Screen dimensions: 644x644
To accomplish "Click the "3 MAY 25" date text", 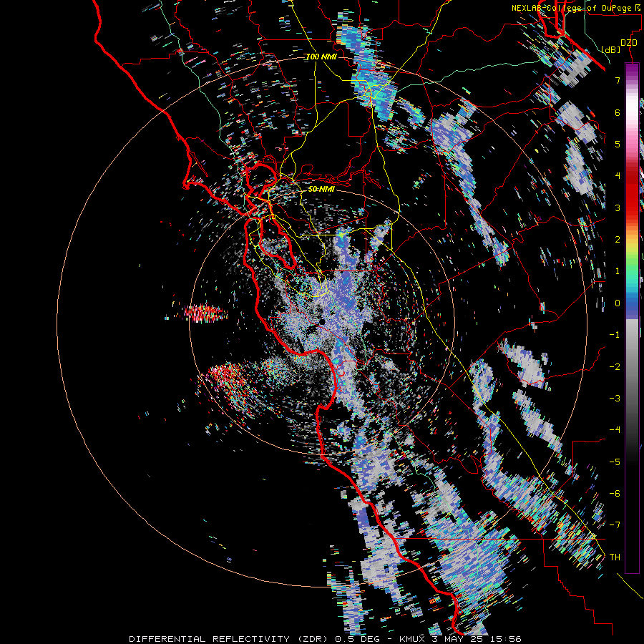I will 459,639.
